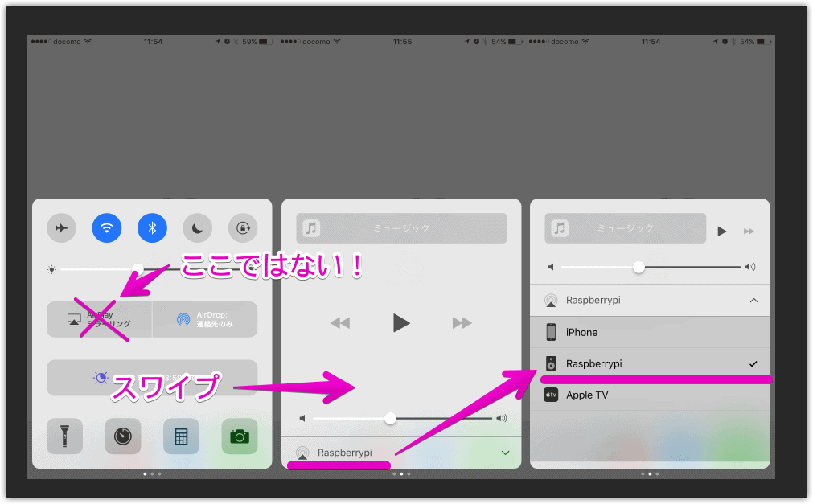Open AirDrop settings button
Screen dimensions: 813x504
coord(205,319)
